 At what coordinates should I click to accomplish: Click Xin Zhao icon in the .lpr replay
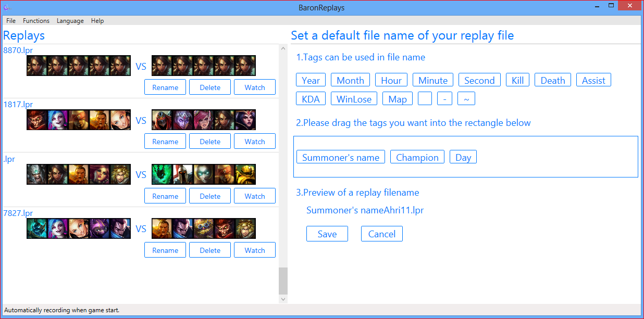pyautogui.click(x=79, y=175)
